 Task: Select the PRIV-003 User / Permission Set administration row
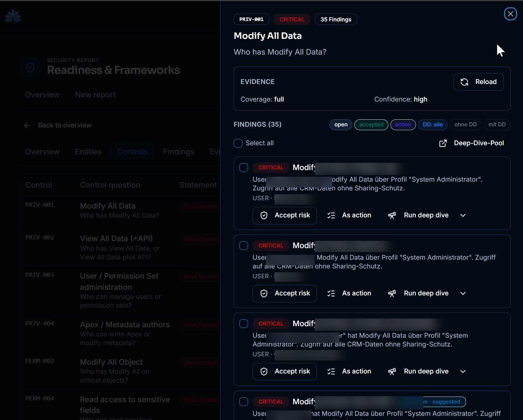pyautogui.click(x=121, y=290)
